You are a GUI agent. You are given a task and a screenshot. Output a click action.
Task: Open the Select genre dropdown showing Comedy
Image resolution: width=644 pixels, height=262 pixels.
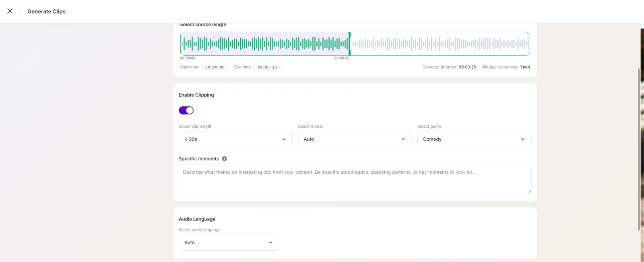(x=474, y=139)
